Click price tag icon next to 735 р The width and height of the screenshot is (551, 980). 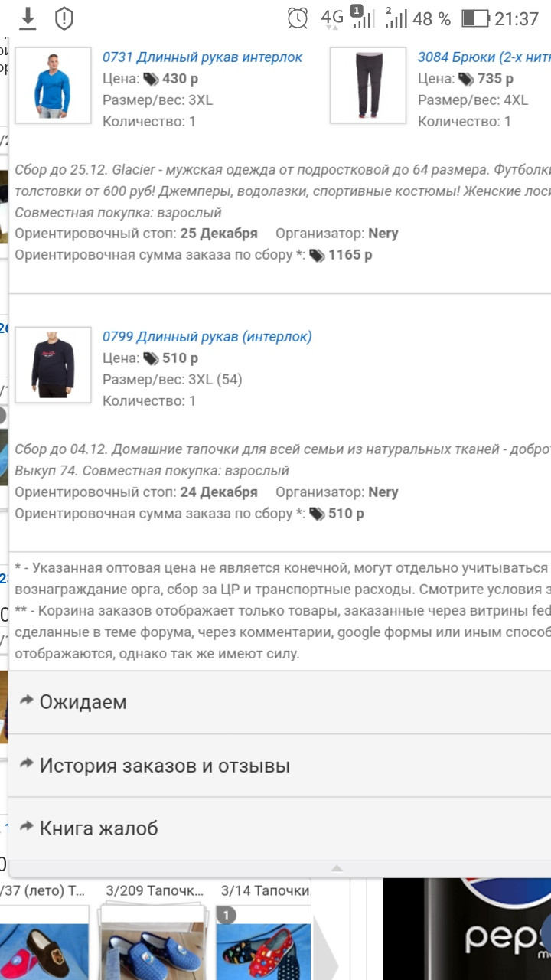(x=466, y=79)
